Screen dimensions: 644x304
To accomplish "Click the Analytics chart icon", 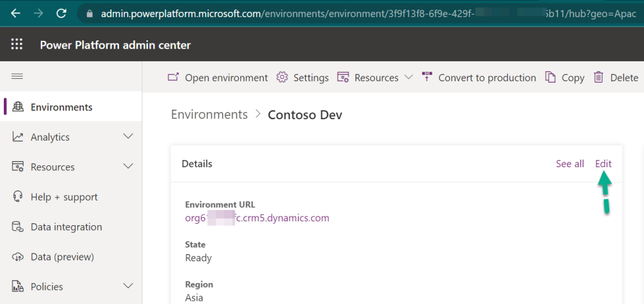I will click(18, 137).
